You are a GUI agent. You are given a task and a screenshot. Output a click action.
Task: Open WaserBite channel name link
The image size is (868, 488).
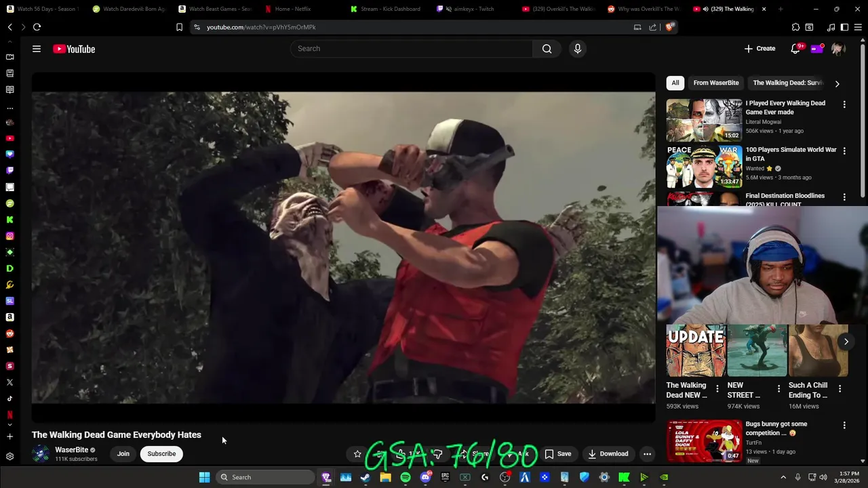[x=71, y=449]
